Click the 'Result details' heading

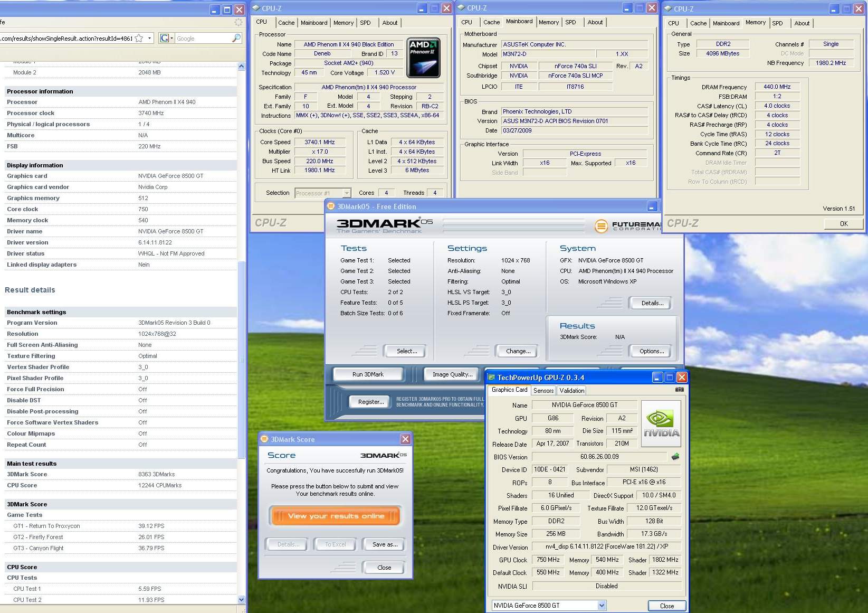30,290
